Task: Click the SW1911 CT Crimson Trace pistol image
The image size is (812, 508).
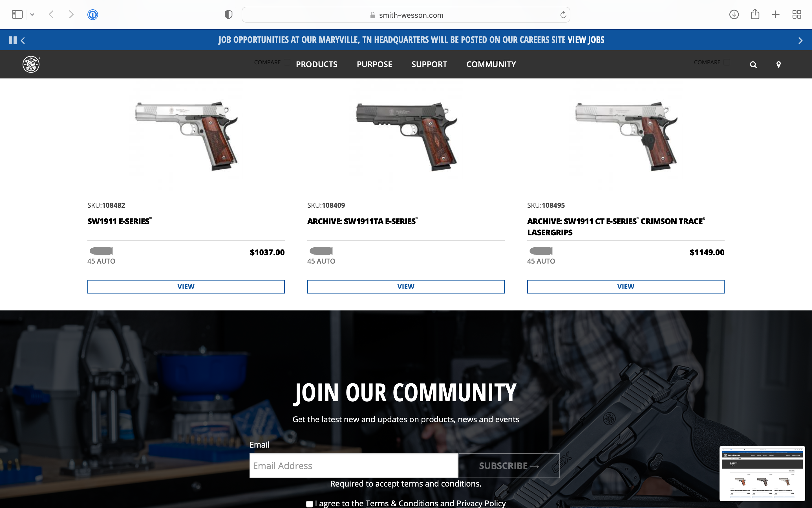Action: click(626, 136)
